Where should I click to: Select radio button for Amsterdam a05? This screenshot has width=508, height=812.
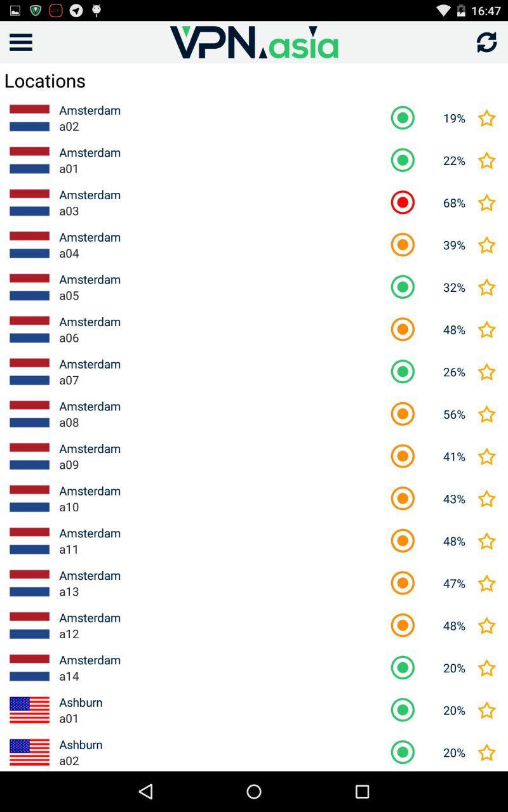pyautogui.click(x=403, y=287)
